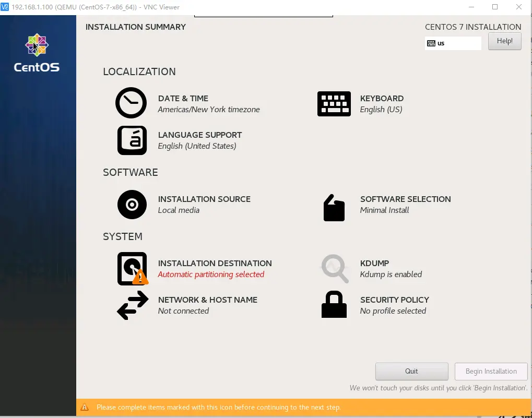Click 'Minimal Install' text

coord(384,210)
